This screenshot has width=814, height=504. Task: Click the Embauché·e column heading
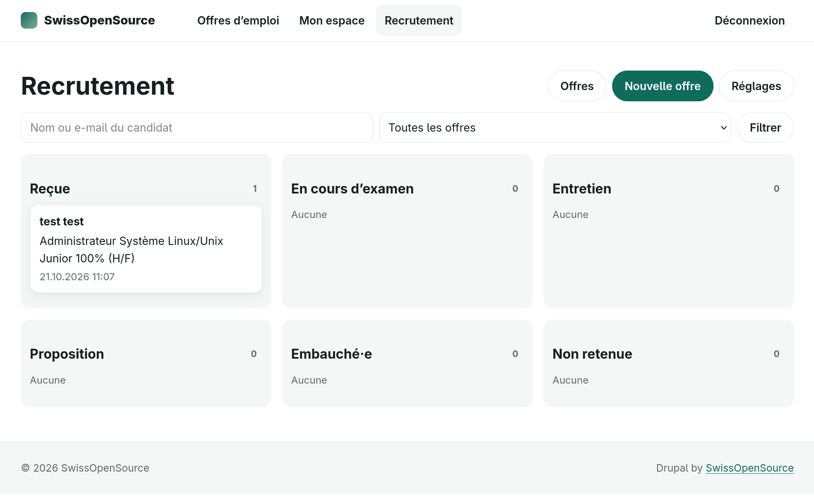pos(331,354)
